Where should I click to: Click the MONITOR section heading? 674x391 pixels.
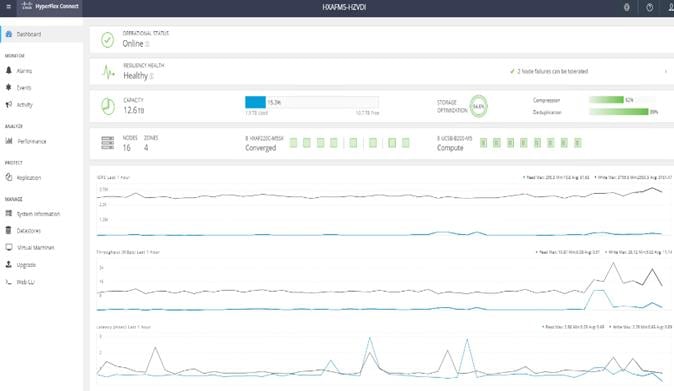[x=15, y=56]
